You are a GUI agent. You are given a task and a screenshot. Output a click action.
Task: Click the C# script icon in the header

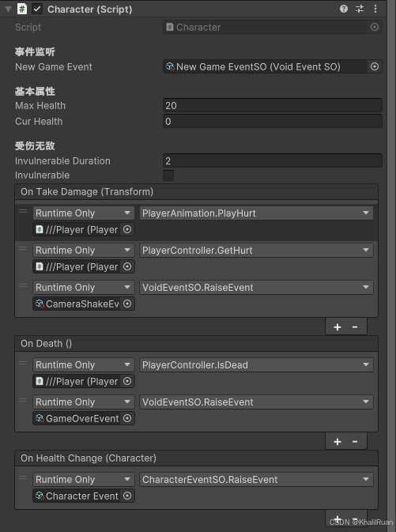[x=22, y=9]
